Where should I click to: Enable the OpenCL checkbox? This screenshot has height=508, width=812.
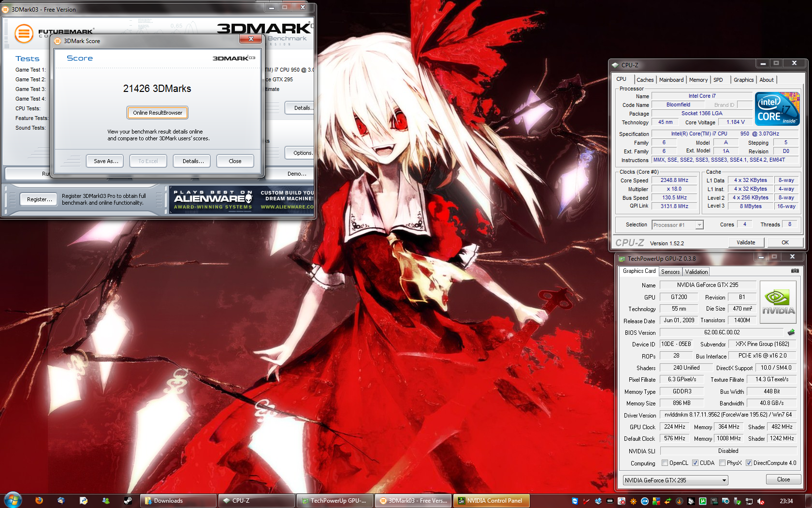point(665,463)
